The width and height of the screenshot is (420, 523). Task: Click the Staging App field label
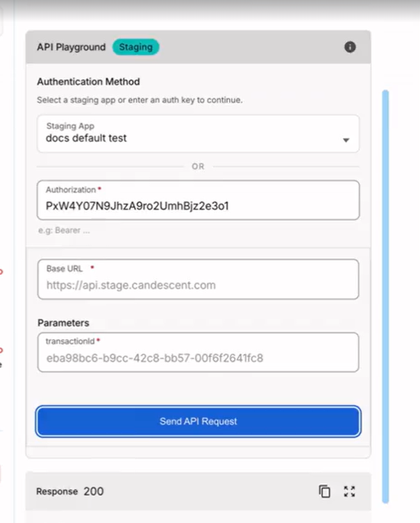click(x=70, y=126)
